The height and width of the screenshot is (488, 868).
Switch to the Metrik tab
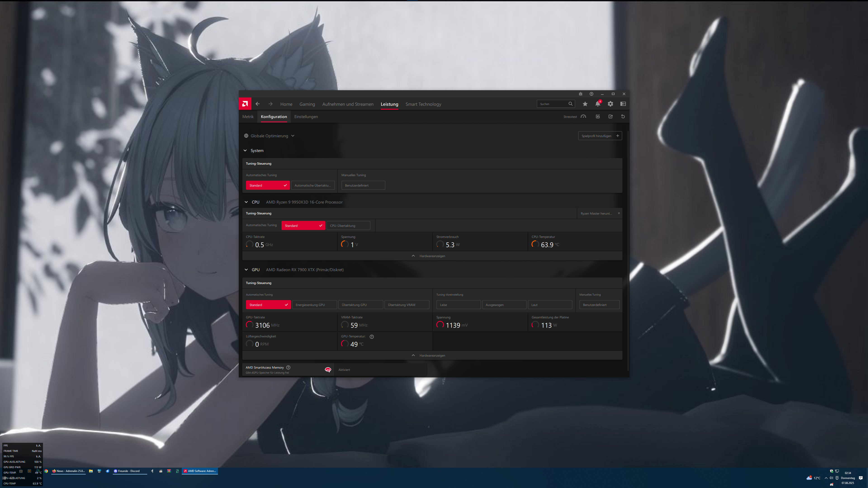[x=248, y=117]
